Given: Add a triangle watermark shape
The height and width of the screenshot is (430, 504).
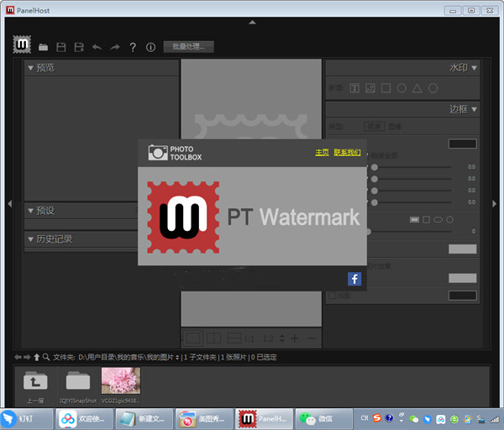Looking at the screenshot, I should [417, 88].
